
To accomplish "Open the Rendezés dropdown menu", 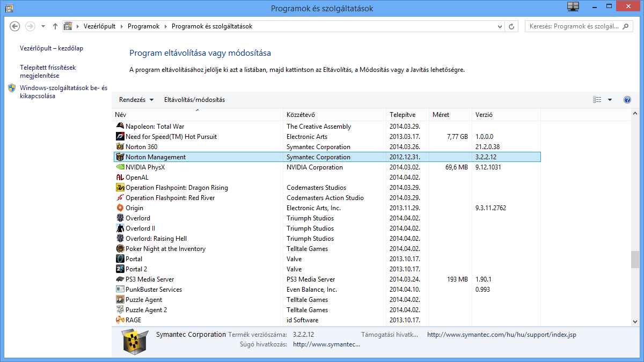I will [136, 100].
